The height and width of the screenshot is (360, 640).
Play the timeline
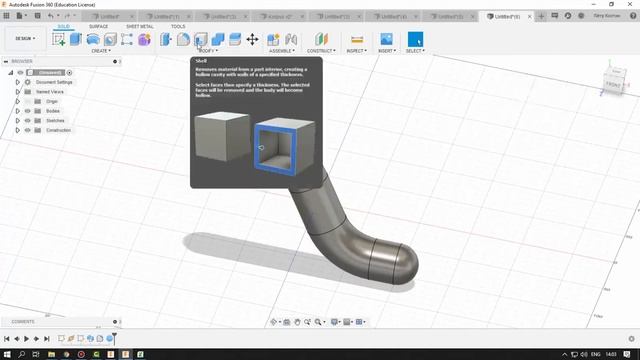point(27,339)
